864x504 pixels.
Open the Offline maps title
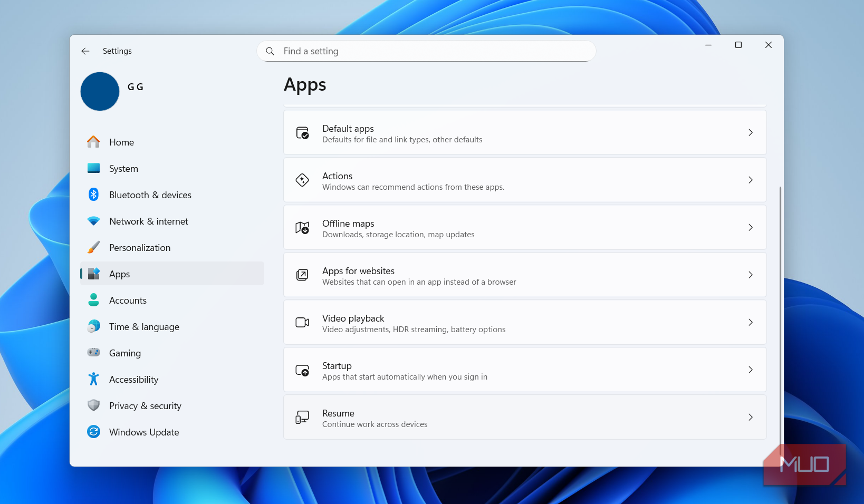coord(348,224)
